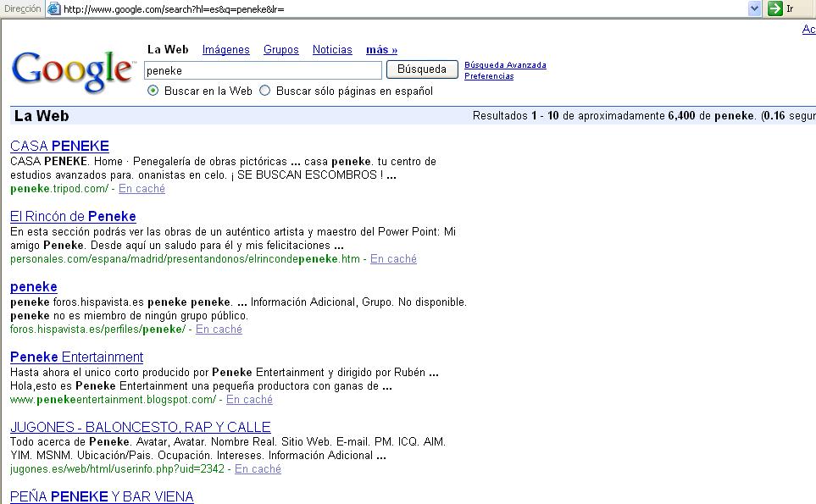Open the CASA PENEKE result
Screen dimensions: 816x504
59,146
